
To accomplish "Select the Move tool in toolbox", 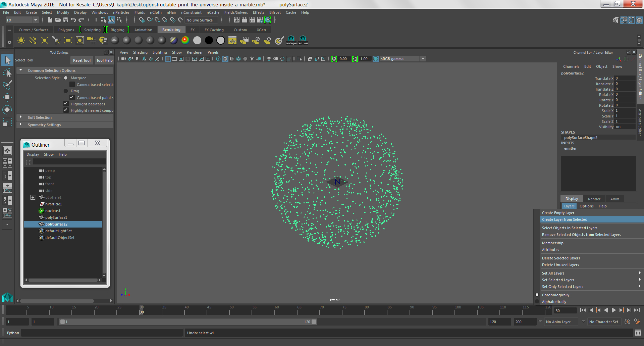I will coord(7,97).
